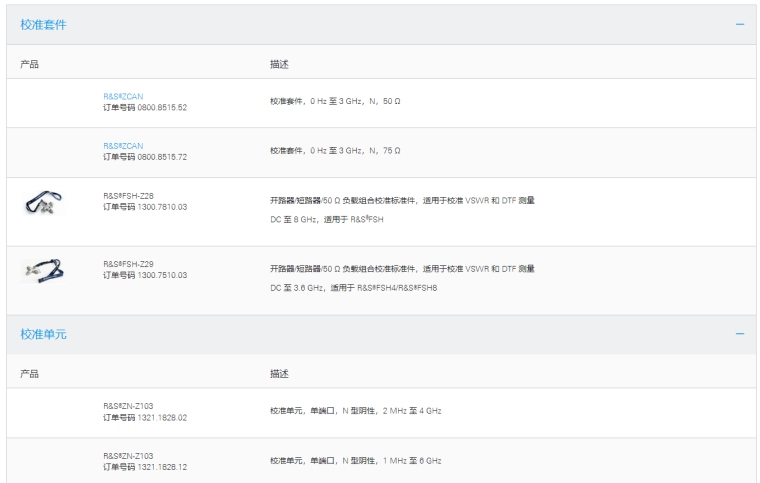The height and width of the screenshot is (483, 760).
Task: Open R&S®ZCAN link with order 0800.8515.72
Action: pos(123,146)
